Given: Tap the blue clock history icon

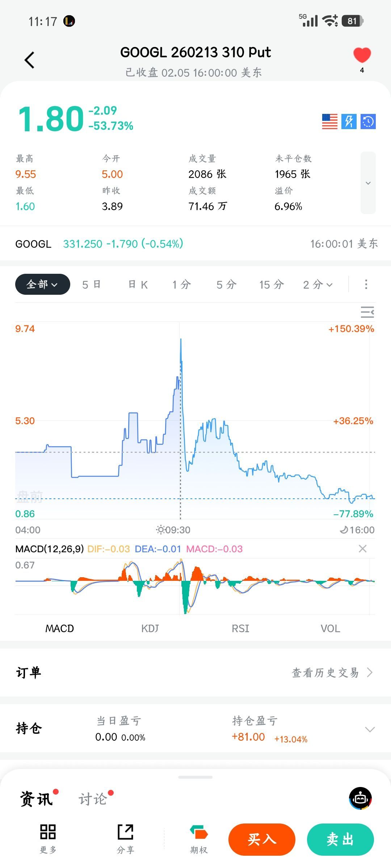Looking at the screenshot, I should pyautogui.click(x=368, y=122).
